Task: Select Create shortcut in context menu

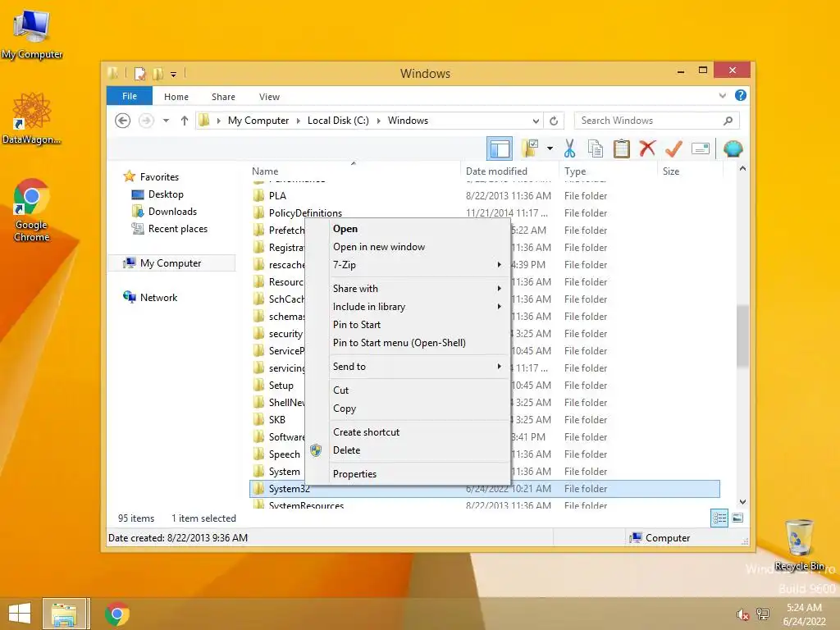Action: click(x=407, y=431)
